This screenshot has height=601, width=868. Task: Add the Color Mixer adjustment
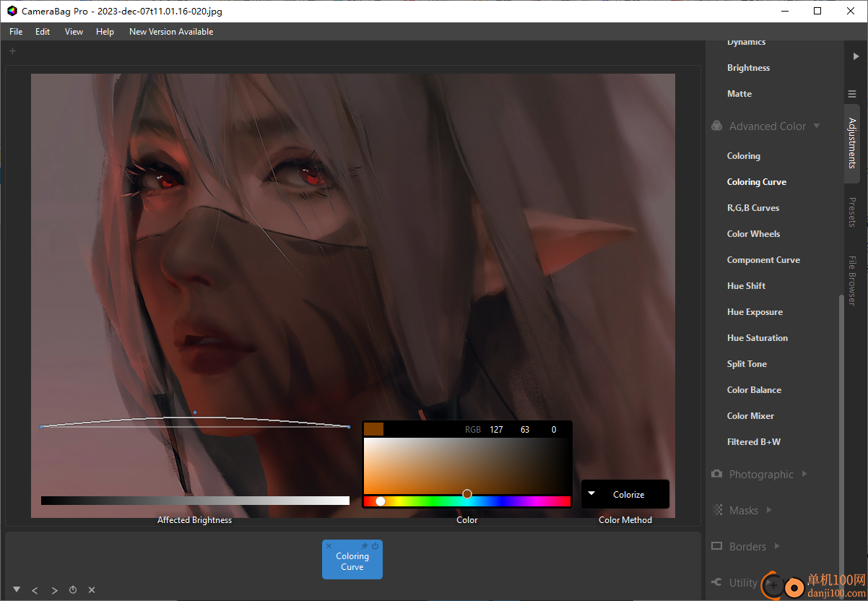[750, 416]
